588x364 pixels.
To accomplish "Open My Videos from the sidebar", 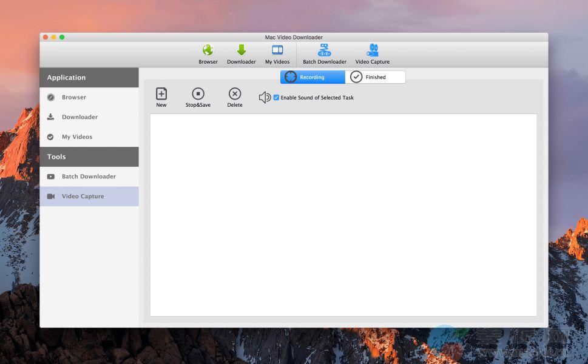I will [77, 137].
